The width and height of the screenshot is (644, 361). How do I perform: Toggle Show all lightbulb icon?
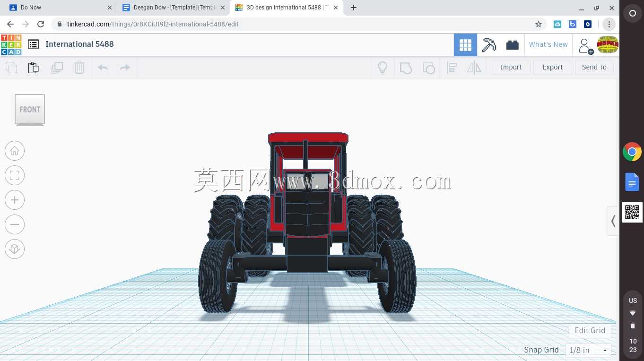click(383, 68)
